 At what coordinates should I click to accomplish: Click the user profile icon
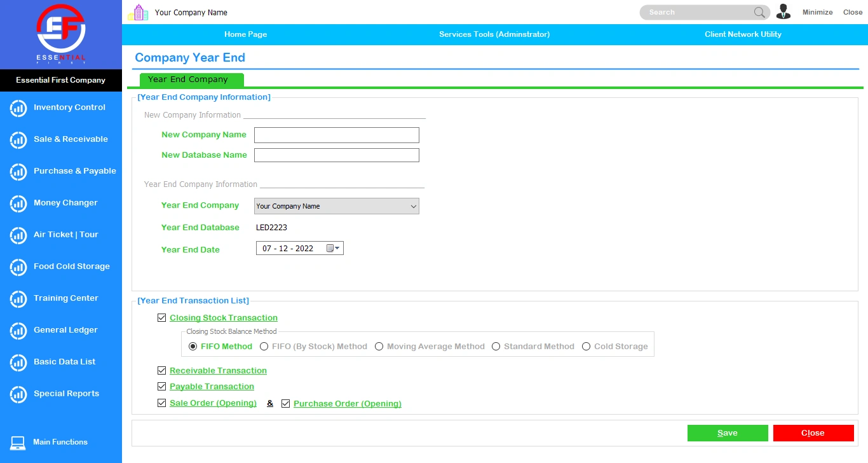click(x=783, y=11)
